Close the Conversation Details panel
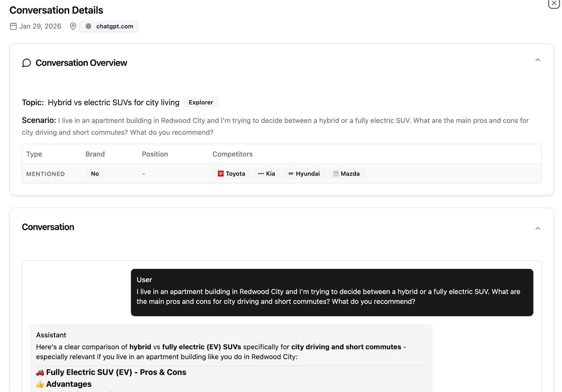Viewport: 562px width, 392px height. pyautogui.click(x=554, y=4)
